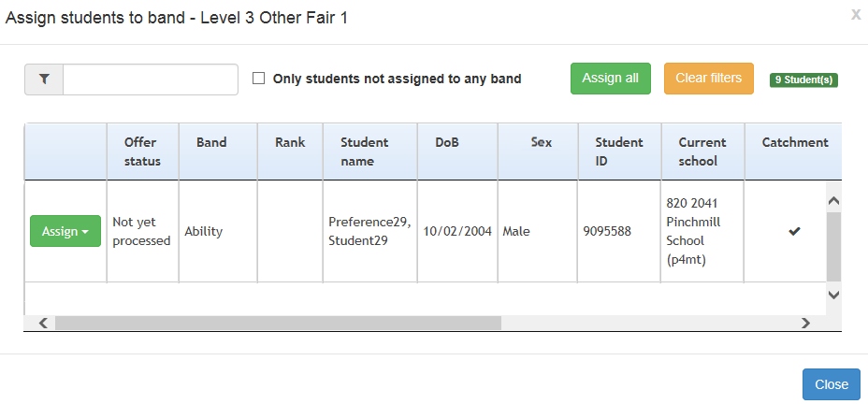Select the Preference29, Student29 name cell
The width and height of the screenshot is (868, 404).
click(x=369, y=231)
